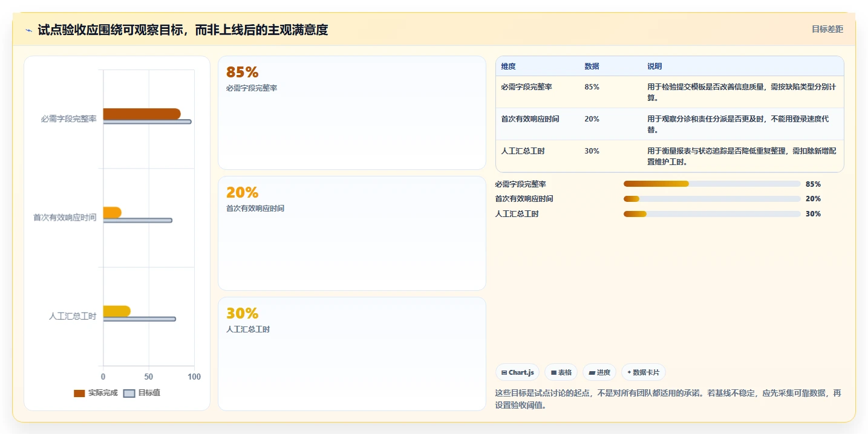Click the 人工汇总工时 target bar in chart
This screenshot has width=868, height=434.
[139, 319]
